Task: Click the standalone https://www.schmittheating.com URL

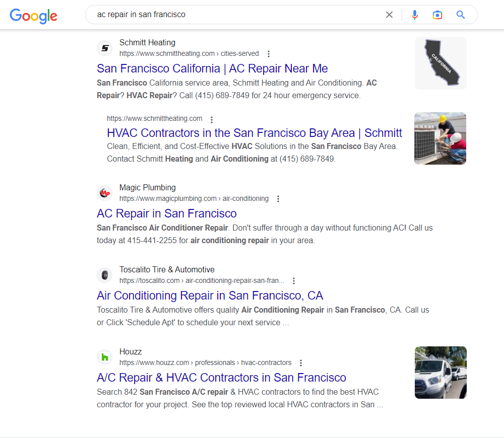Action: 155,118
